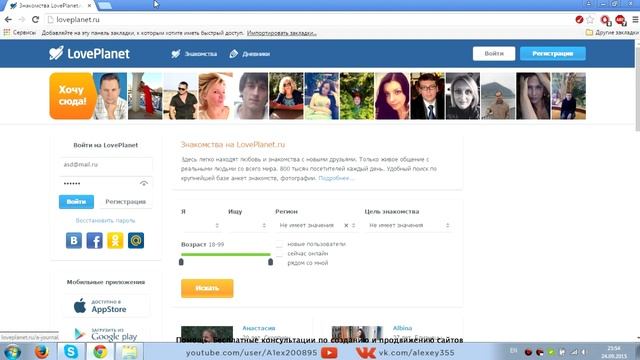The height and width of the screenshot is (360, 640).
Task: Click the right age slider handle
Action: 270,262
